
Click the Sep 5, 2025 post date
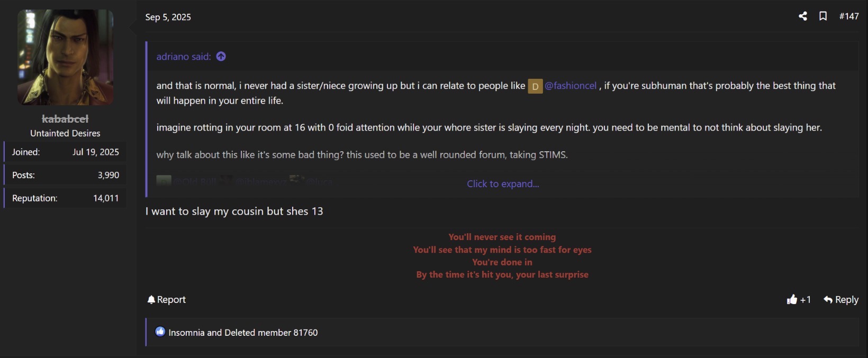click(x=168, y=17)
